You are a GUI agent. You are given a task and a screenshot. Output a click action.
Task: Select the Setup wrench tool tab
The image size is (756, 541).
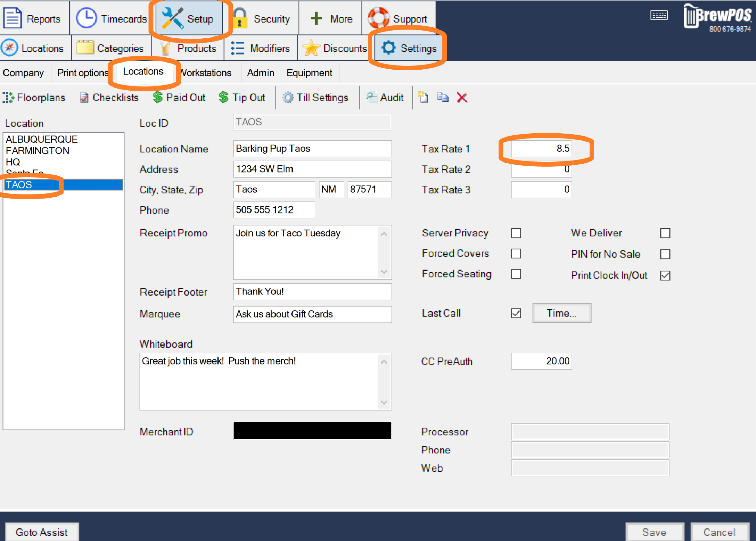click(189, 18)
